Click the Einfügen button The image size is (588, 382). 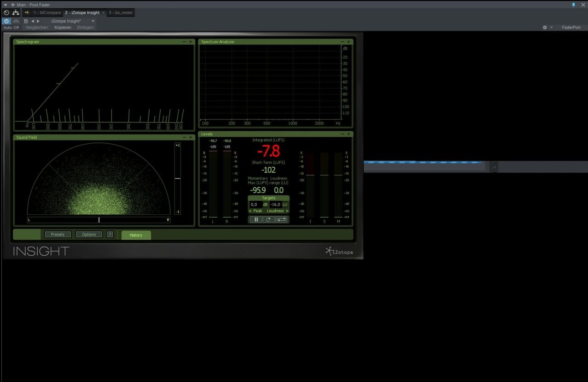(85, 28)
